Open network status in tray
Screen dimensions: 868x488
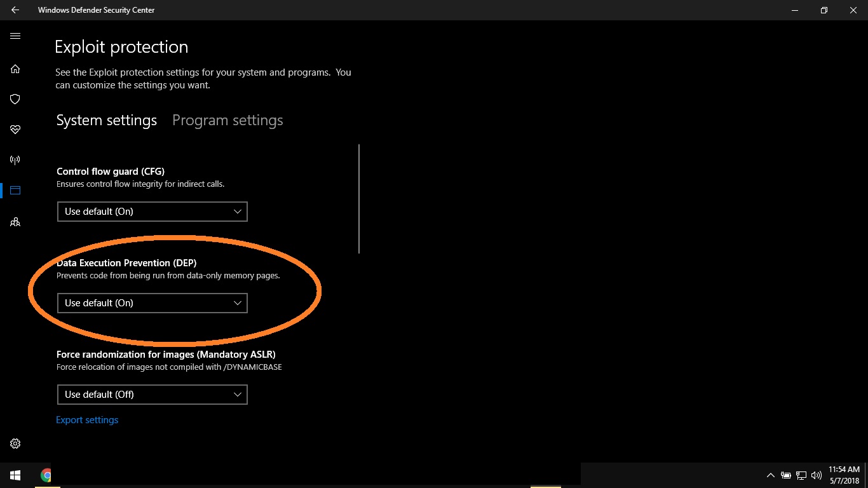click(801, 475)
